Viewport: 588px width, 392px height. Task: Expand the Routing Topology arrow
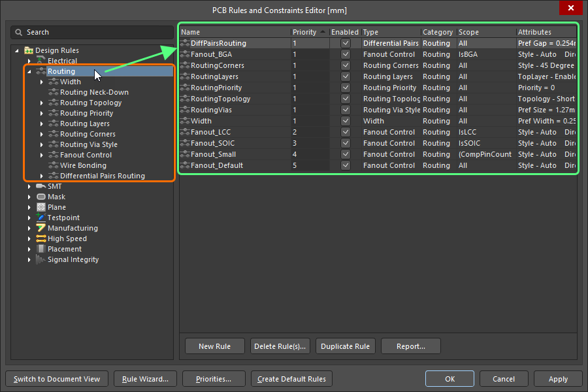(x=42, y=103)
